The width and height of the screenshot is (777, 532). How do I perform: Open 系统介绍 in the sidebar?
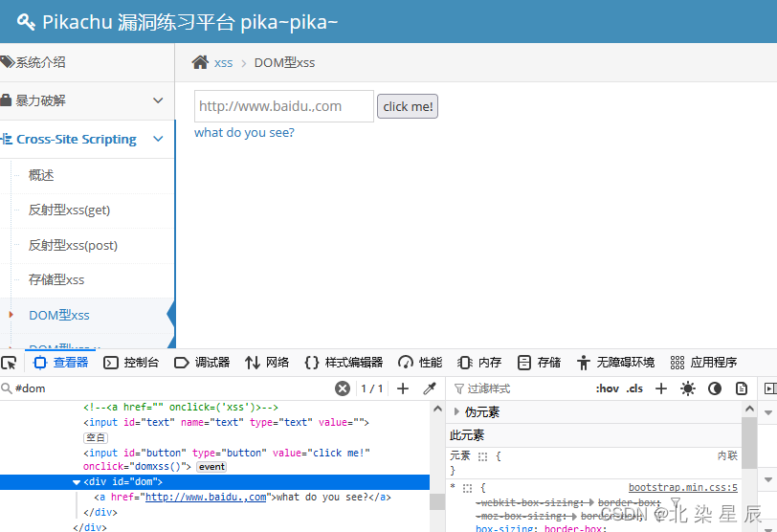tap(87, 62)
